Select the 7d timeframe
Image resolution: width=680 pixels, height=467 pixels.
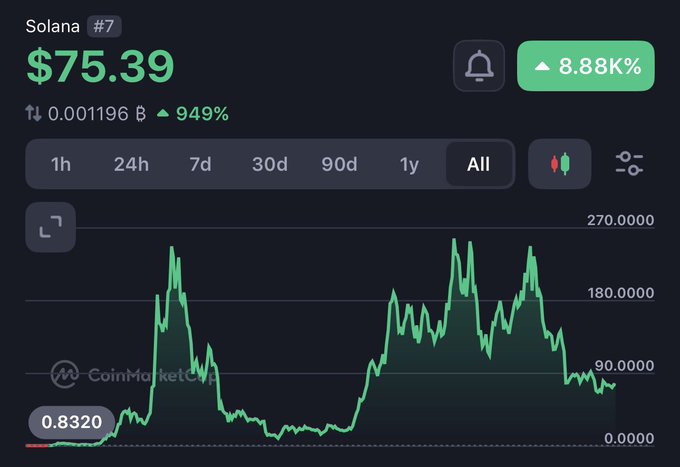(x=200, y=164)
